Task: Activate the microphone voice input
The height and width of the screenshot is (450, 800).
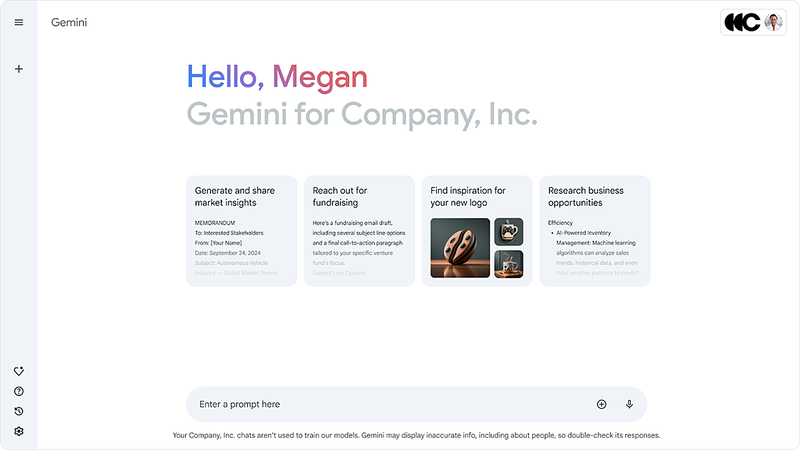Action: 630,404
